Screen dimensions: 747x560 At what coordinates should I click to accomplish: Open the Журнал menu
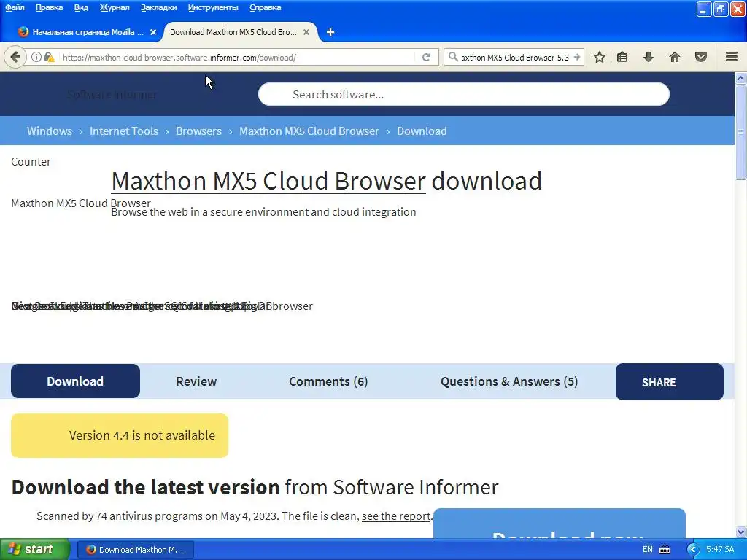click(115, 7)
